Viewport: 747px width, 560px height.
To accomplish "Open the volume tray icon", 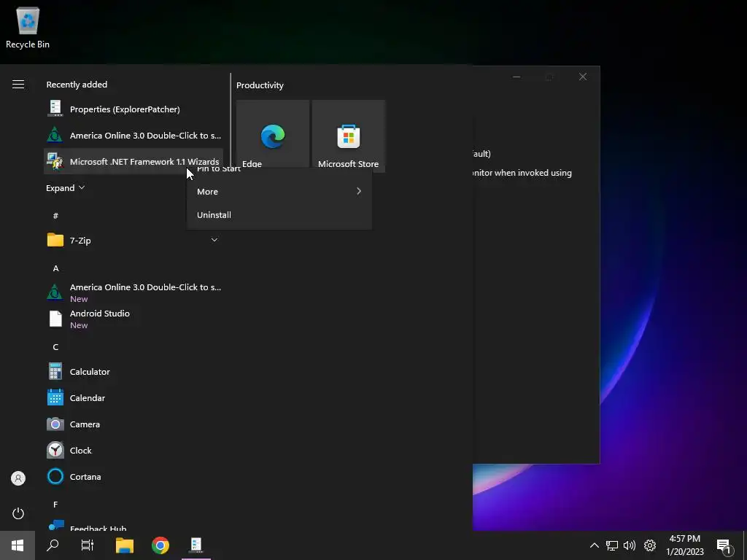I will pyautogui.click(x=630, y=545).
